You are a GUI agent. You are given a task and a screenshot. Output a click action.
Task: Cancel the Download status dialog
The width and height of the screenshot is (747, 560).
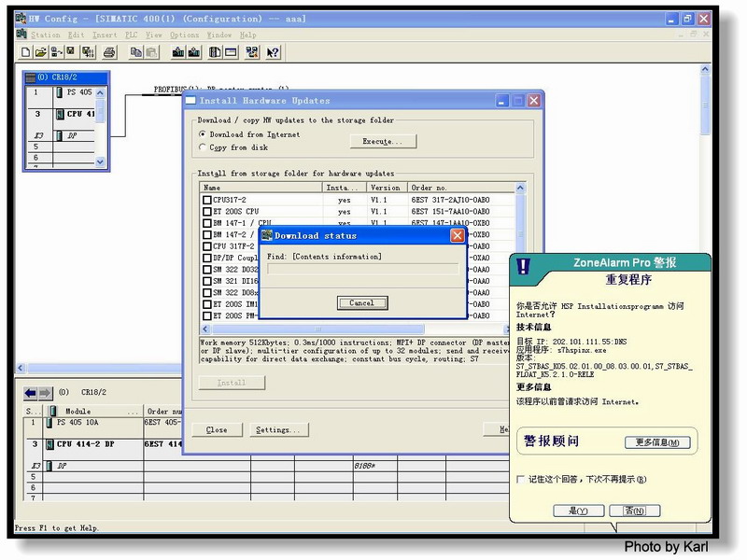(362, 302)
